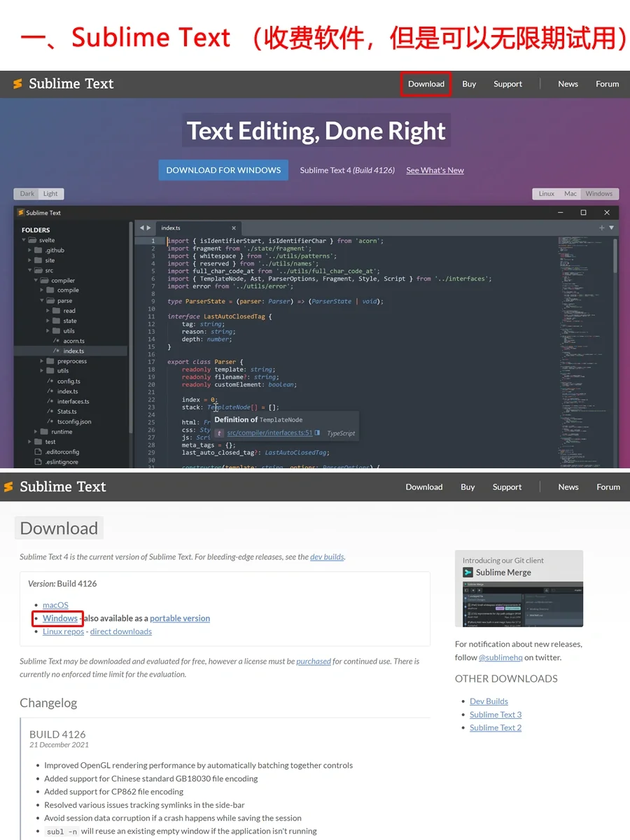Open the @sublimehq twitter link
The image size is (630, 840).
click(500, 657)
